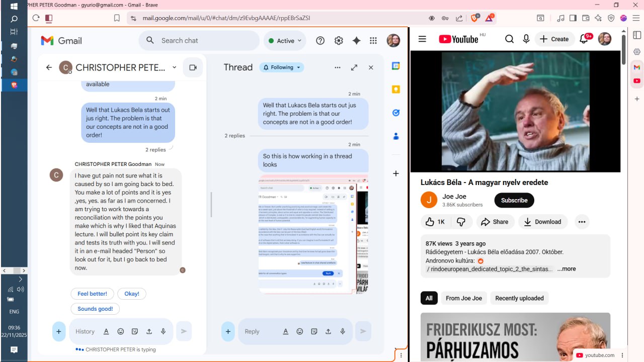Expand CHRISTOPHER PETER chat name chevron

coord(175,67)
